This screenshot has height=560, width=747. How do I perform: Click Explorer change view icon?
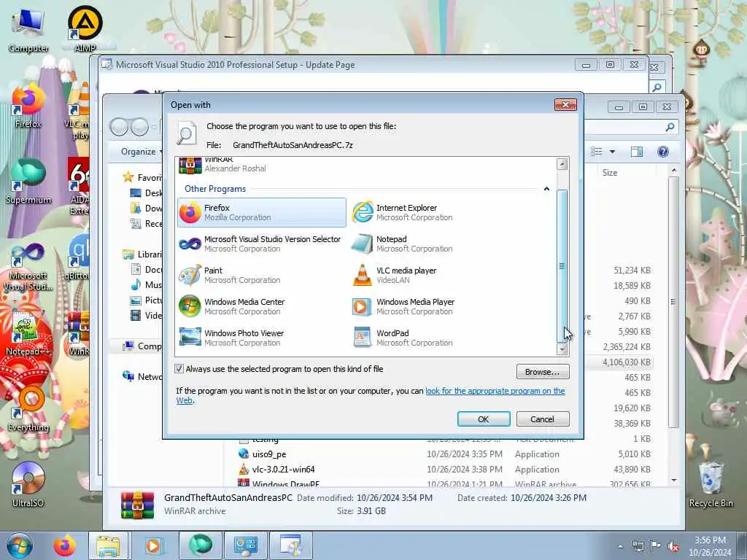597,152
